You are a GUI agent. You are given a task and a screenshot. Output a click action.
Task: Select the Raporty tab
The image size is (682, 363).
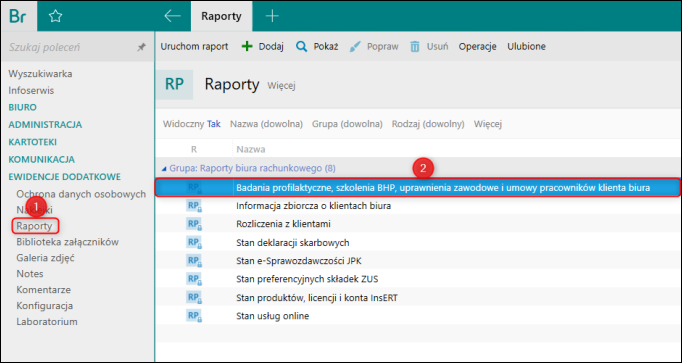pos(221,17)
